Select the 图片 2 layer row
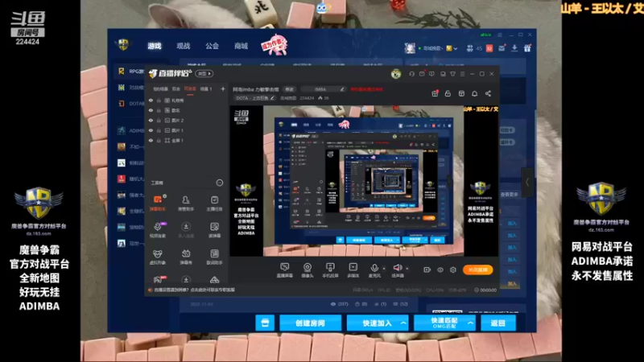 coord(186,120)
